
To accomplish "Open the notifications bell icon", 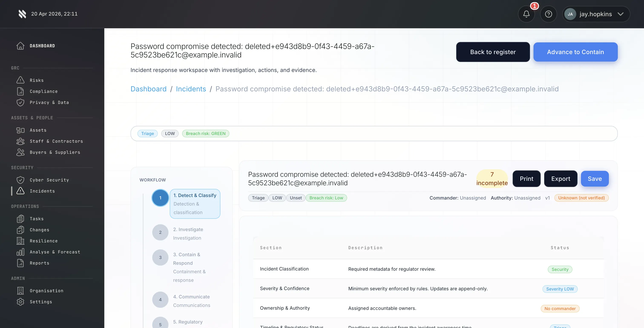I will [526, 14].
